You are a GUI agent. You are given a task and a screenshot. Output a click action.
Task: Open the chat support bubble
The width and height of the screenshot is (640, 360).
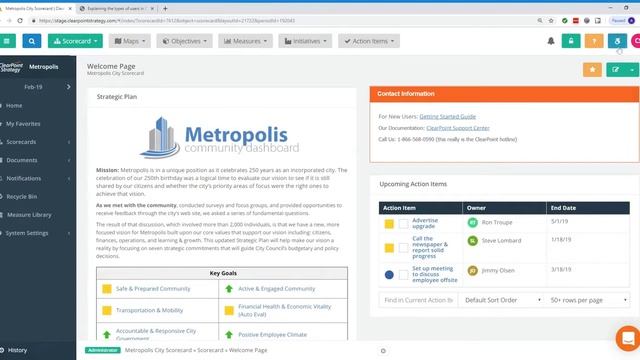628,338
